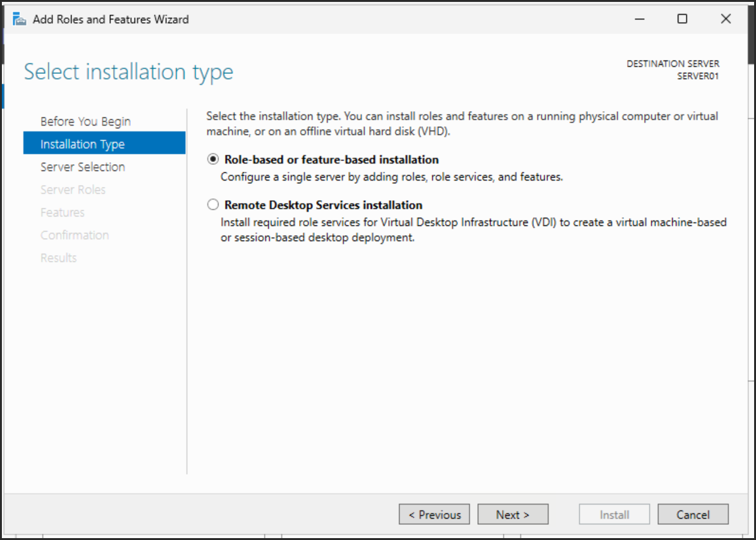The height and width of the screenshot is (540, 756).
Task: Open the Installation Type step
Action: [x=83, y=144]
